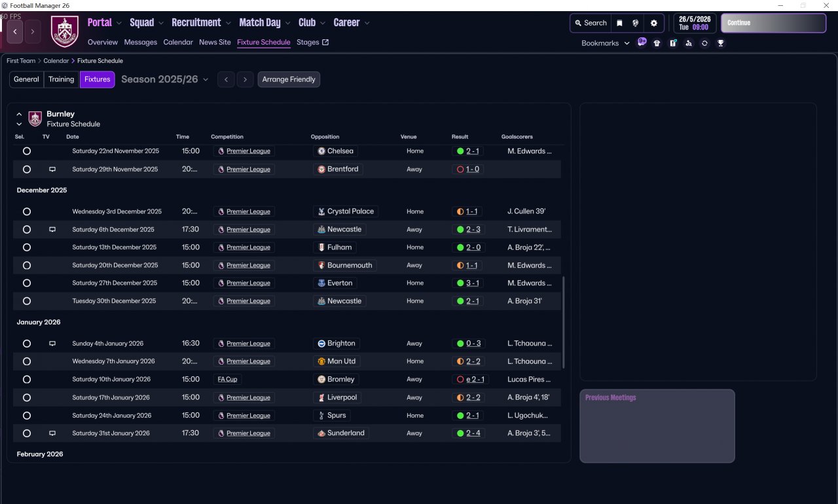
Task: Click the shirt icon in bookmarks bar
Action: pos(657,43)
